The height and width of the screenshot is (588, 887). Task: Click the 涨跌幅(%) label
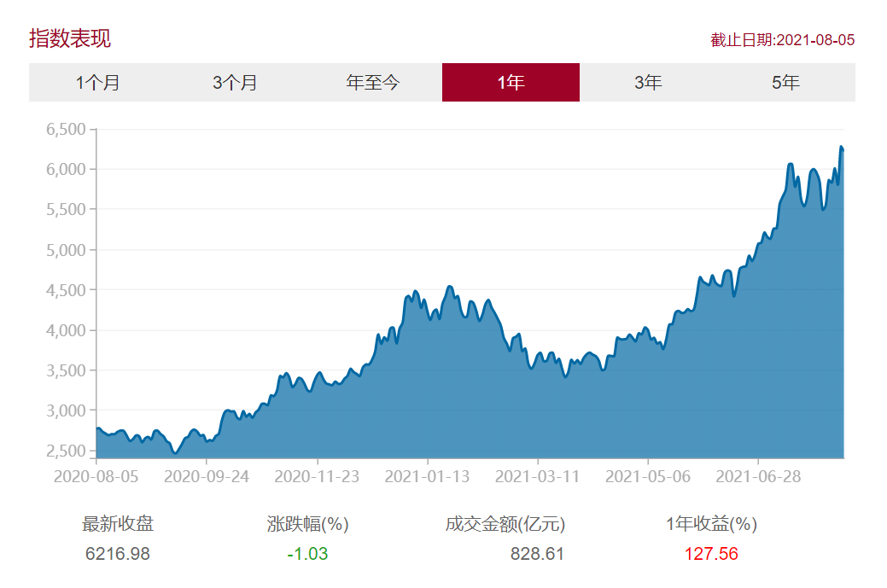[307, 524]
